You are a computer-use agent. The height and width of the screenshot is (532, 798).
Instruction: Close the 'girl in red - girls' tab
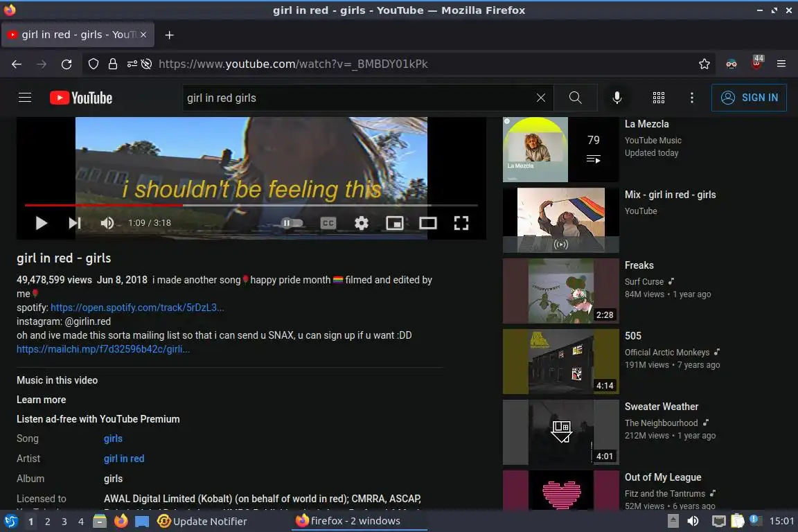[x=143, y=35]
